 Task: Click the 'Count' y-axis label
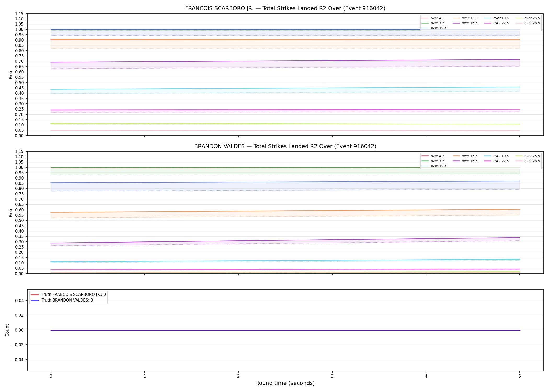tap(7, 330)
